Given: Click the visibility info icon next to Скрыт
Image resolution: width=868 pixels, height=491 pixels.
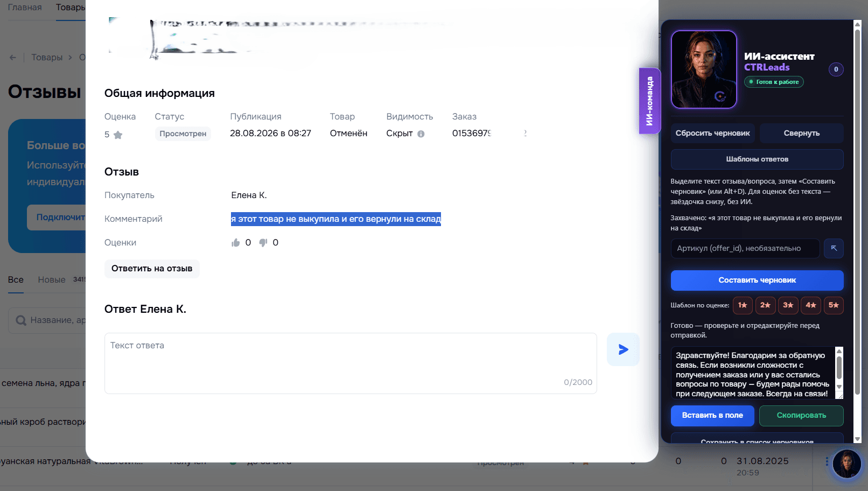Looking at the screenshot, I should coord(421,134).
